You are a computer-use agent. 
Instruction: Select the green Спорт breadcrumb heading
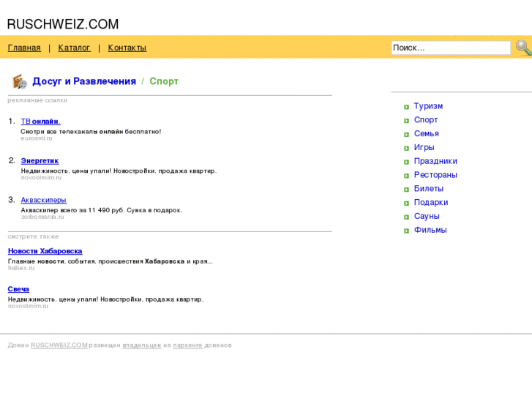point(164,81)
